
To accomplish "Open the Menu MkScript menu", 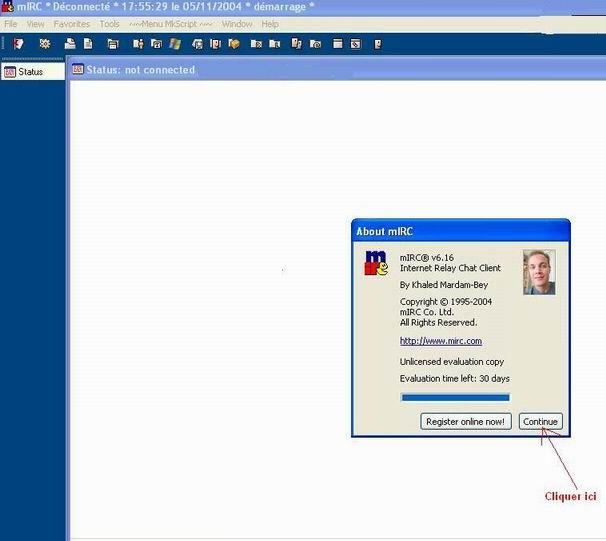I will (170, 24).
